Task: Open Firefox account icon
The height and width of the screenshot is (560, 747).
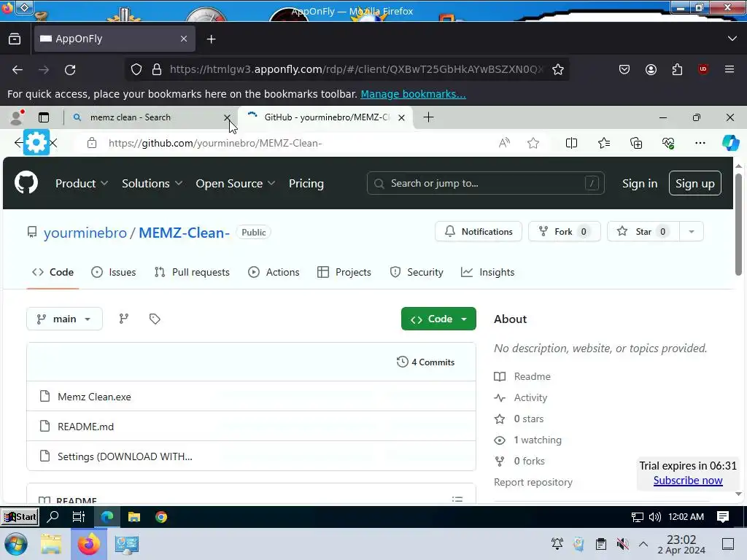Action: [x=651, y=69]
